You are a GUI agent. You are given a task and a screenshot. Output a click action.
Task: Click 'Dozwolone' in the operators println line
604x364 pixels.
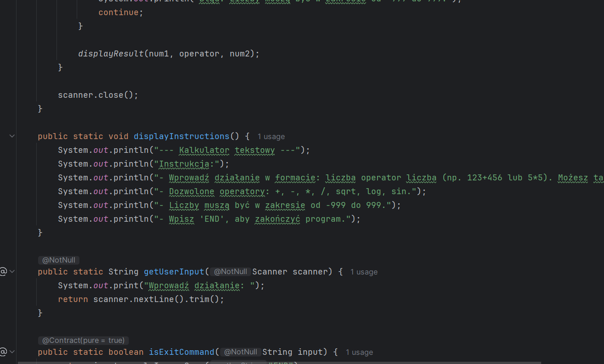point(192,191)
